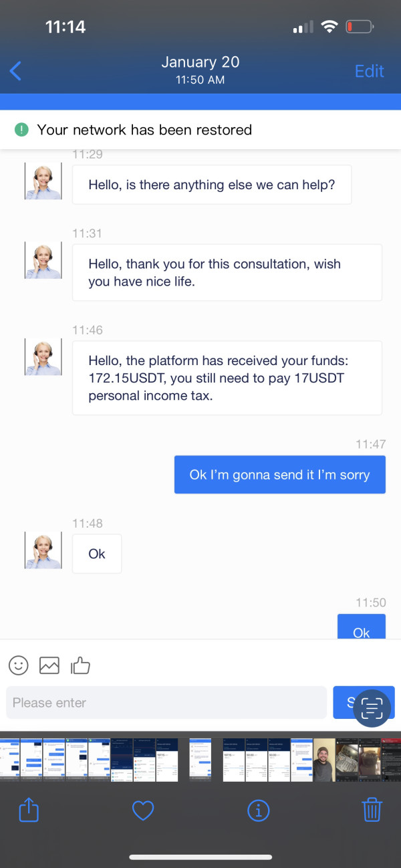The image size is (401, 868).
Task: Tap the image attachment icon
Action: click(49, 665)
